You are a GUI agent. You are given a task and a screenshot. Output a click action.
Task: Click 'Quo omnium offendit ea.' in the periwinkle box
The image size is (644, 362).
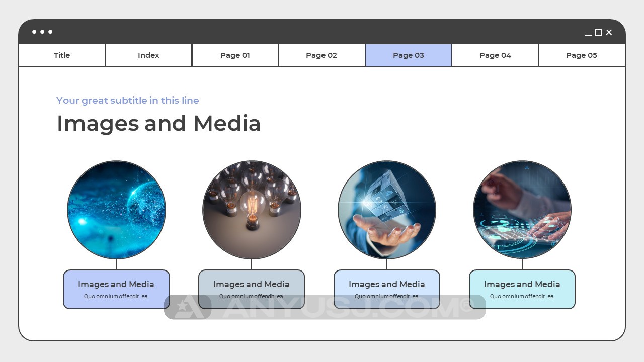116,296
